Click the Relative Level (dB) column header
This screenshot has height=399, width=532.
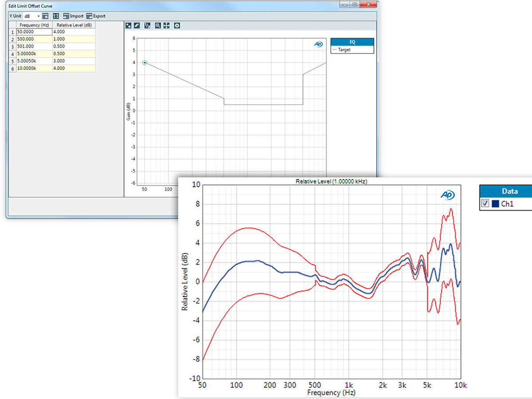point(74,25)
